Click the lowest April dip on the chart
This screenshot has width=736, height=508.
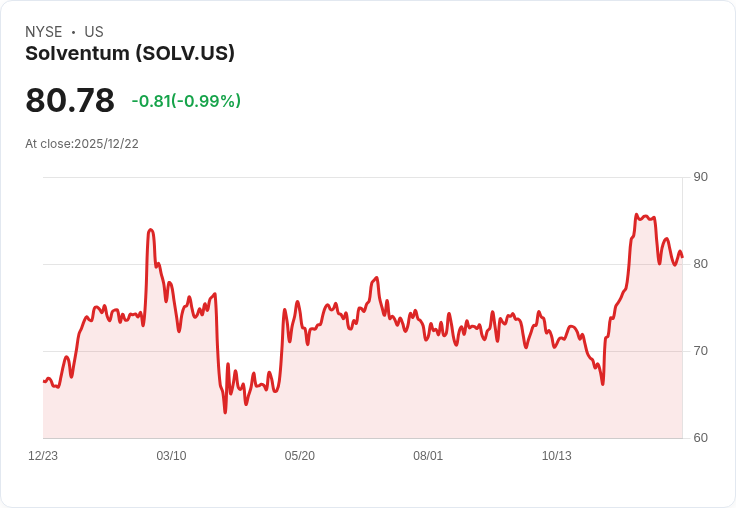click(225, 411)
